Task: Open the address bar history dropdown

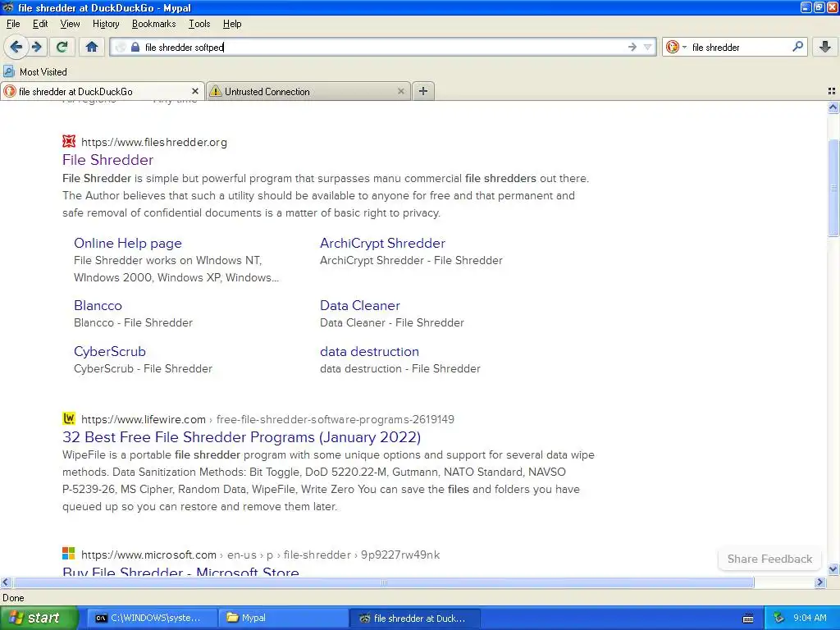Action: (x=648, y=47)
